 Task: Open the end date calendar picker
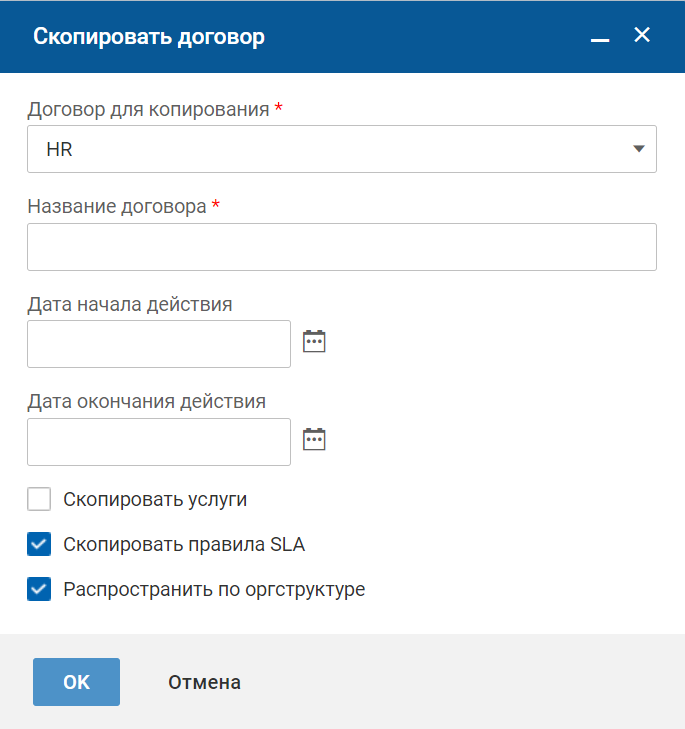tap(315, 439)
